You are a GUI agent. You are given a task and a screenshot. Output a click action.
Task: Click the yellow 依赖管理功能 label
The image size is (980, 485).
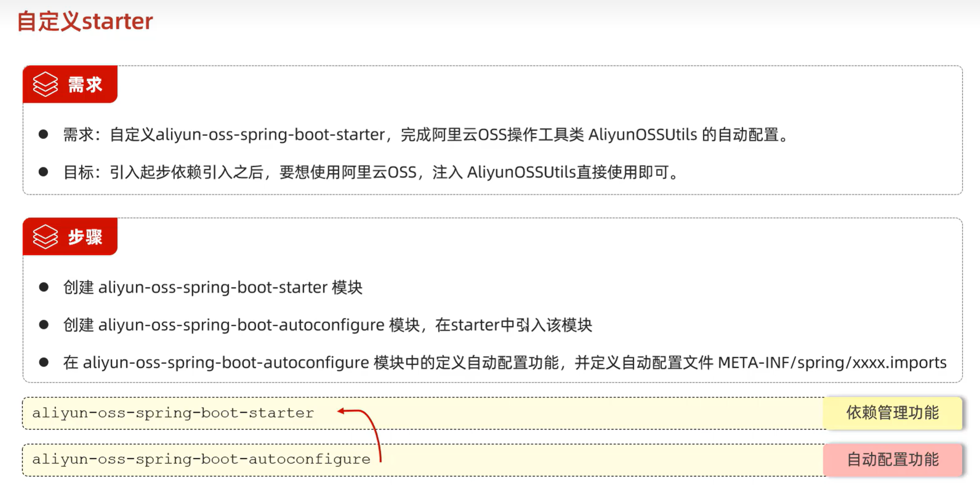pos(892,412)
